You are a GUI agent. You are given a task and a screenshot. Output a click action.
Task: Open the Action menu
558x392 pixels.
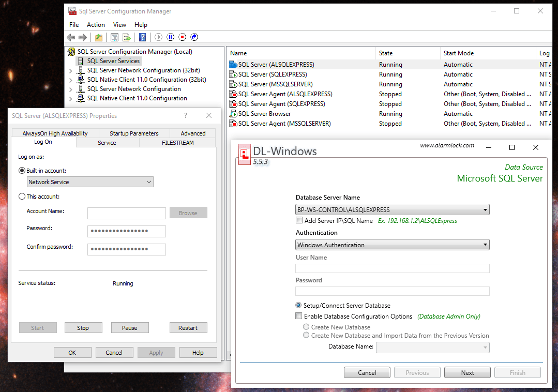pos(96,24)
